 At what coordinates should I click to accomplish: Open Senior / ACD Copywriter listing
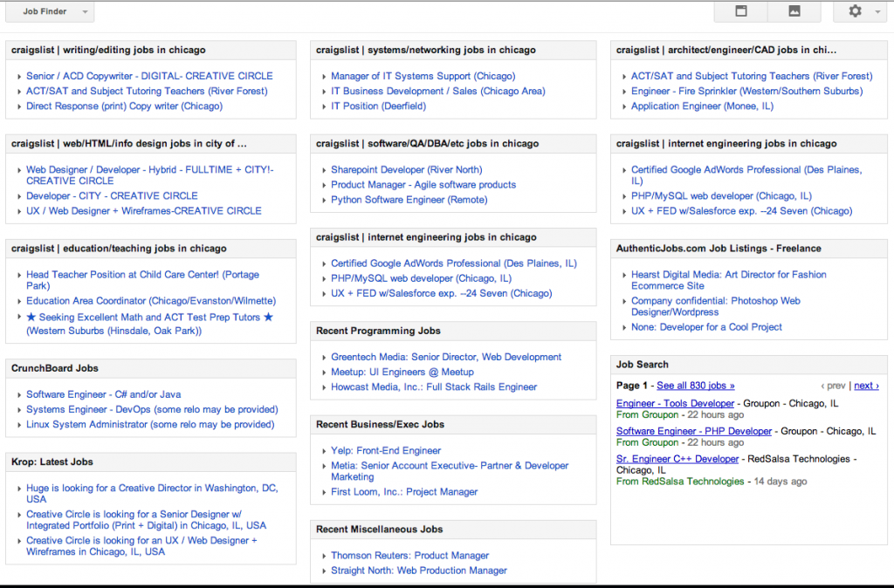pos(149,76)
